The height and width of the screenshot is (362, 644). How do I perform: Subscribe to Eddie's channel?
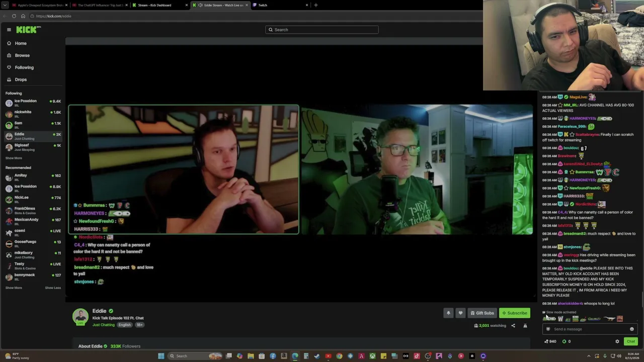[515, 313]
